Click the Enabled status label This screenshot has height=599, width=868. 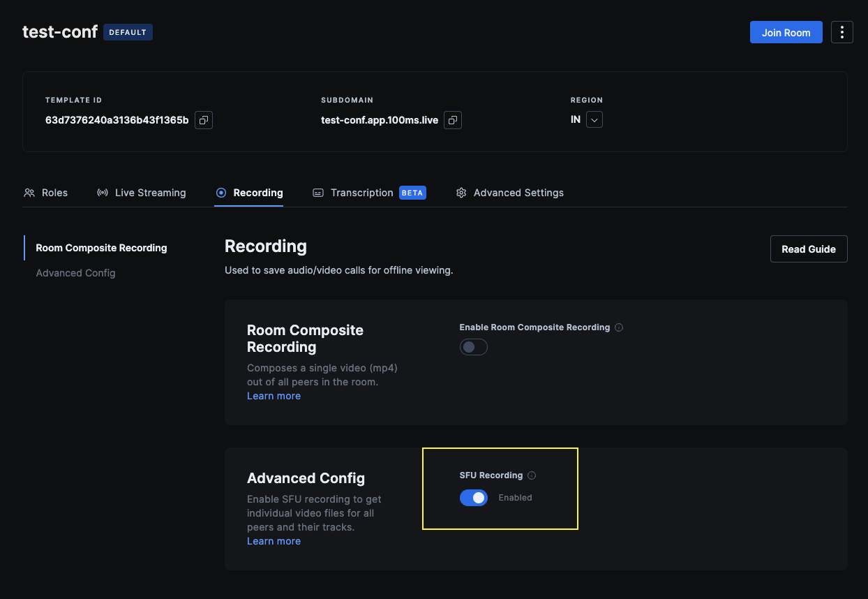click(x=516, y=498)
